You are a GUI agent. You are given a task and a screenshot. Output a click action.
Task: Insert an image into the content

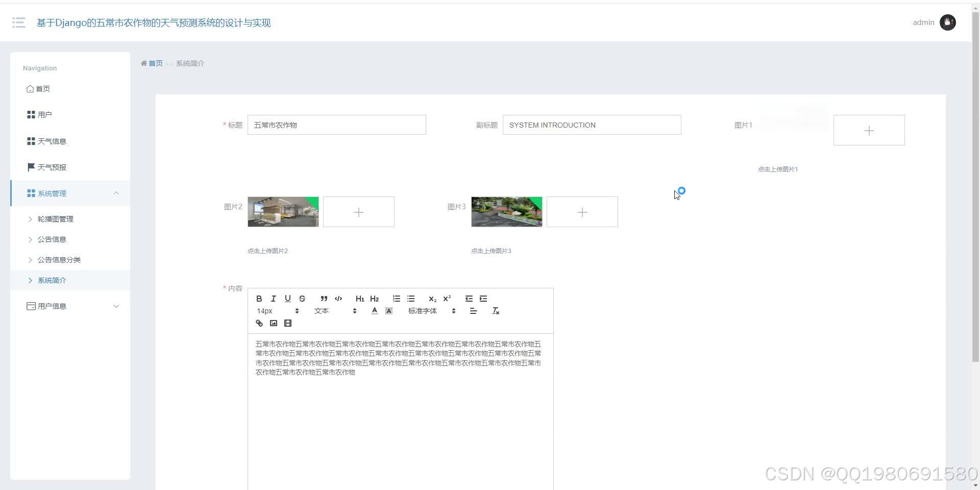pyautogui.click(x=274, y=323)
